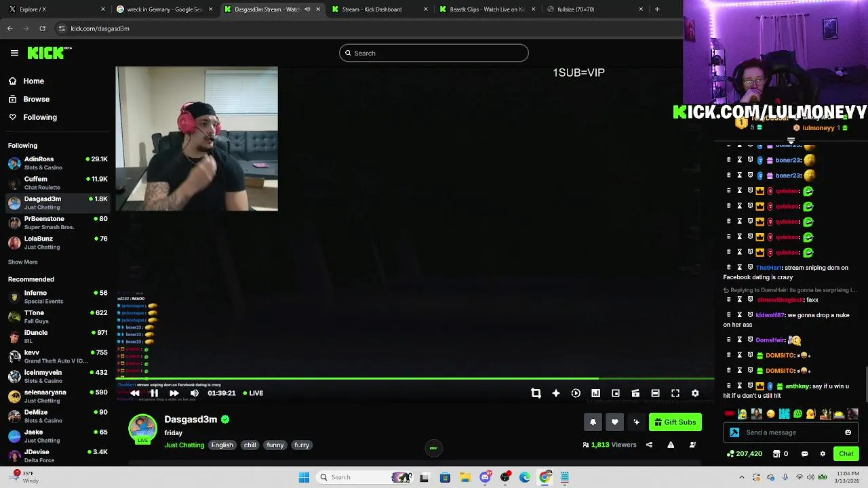Select the chill tag
This screenshot has width=868, height=488.
point(250,445)
